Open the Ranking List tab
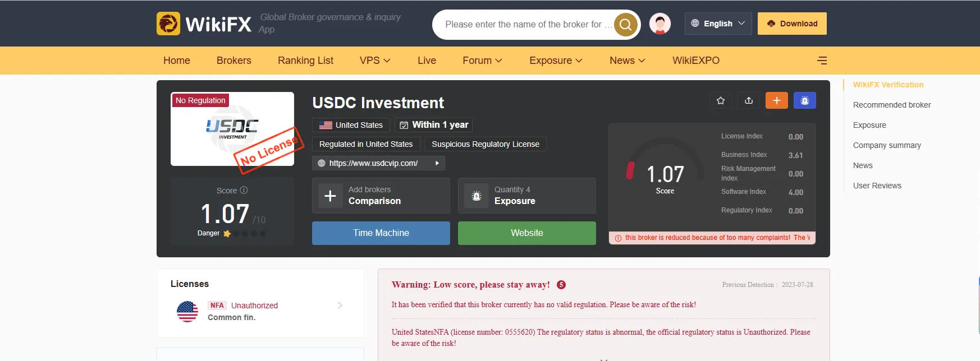Screen dimensions: 980x361 305,61
